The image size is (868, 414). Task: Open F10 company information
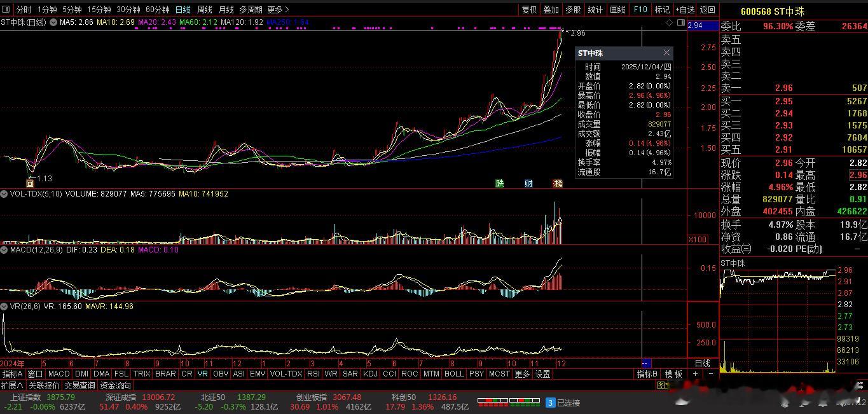640,10
